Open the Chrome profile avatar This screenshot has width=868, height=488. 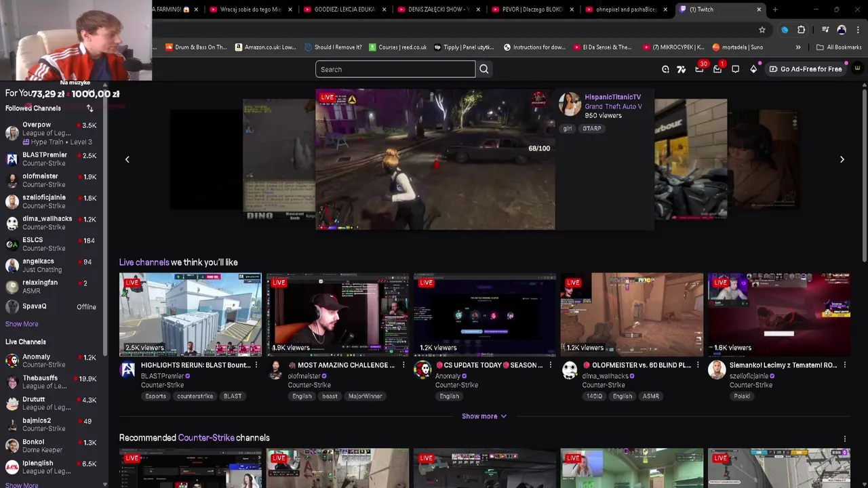pos(842,30)
